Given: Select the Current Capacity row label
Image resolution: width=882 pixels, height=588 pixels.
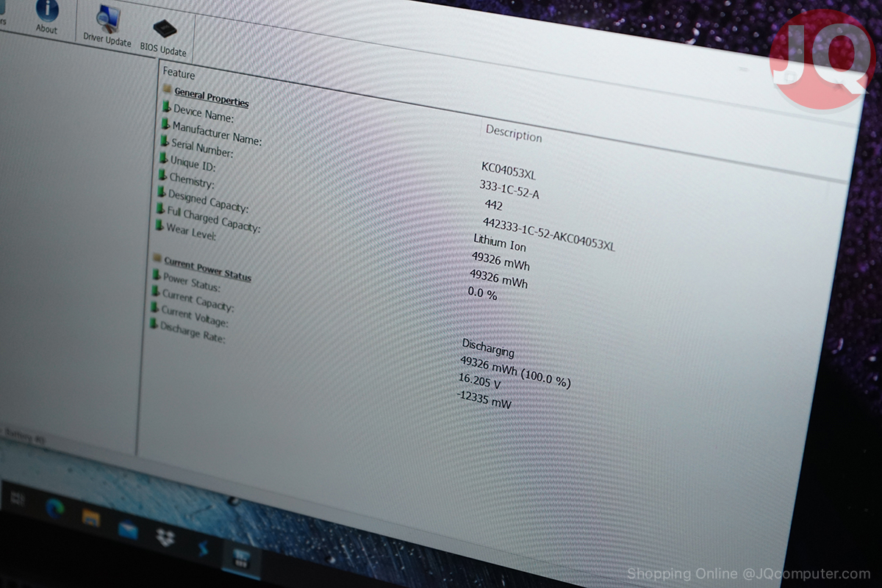Looking at the screenshot, I should pyautogui.click(x=198, y=300).
